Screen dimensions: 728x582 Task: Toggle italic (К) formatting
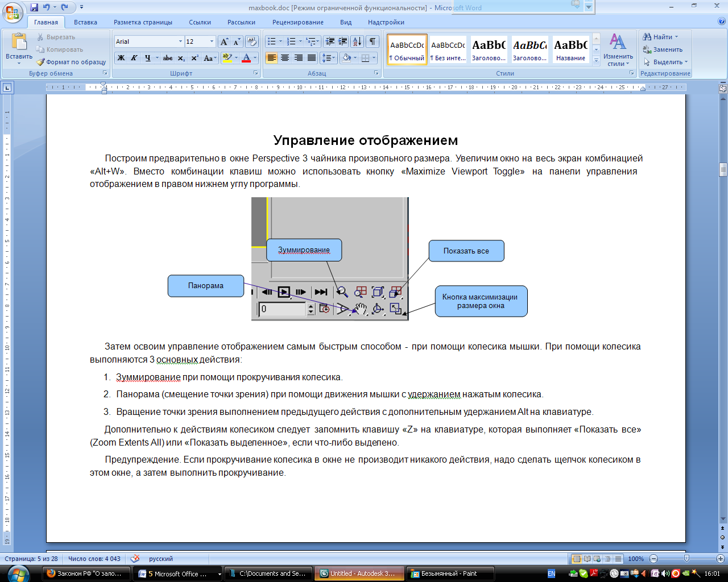pos(134,58)
